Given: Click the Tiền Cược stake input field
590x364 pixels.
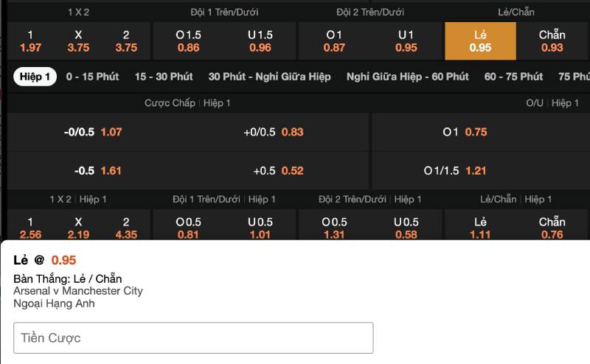Looking at the screenshot, I should [x=193, y=338].
